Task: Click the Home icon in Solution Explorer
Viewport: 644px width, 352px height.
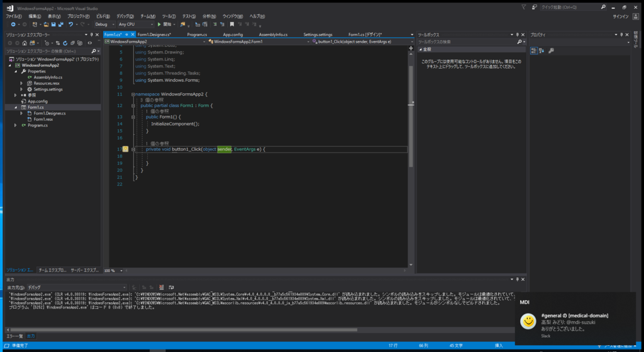Action: 25,43
